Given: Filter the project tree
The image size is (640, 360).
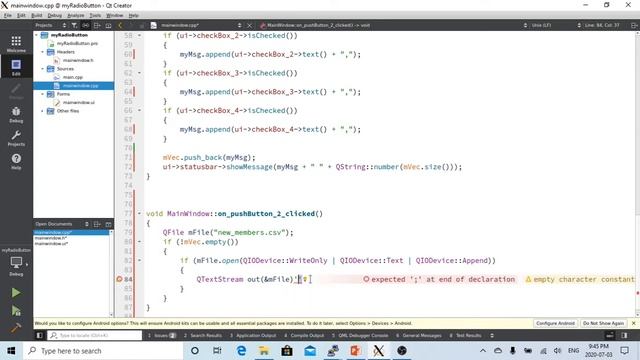Looking at the screenshot, I should (74, 25).
